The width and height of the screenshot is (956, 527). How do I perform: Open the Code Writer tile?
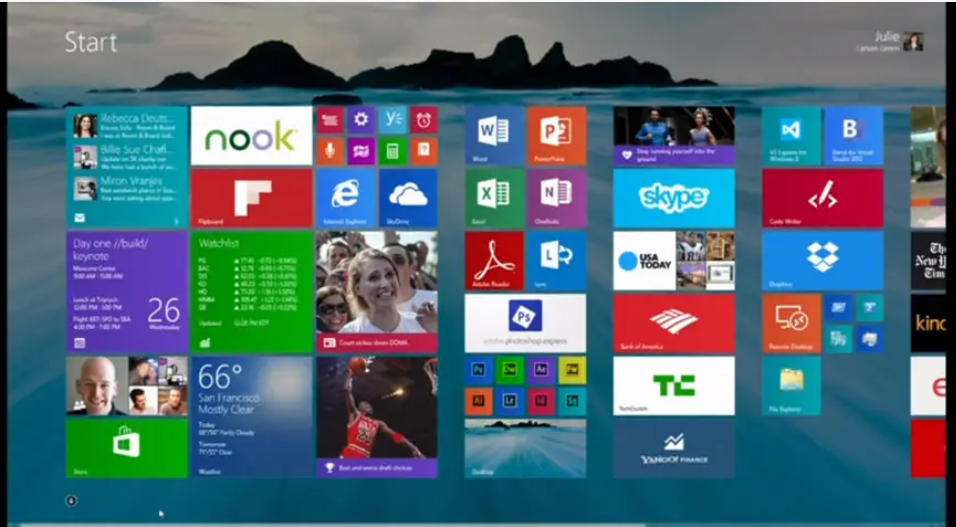click(822, 198)
